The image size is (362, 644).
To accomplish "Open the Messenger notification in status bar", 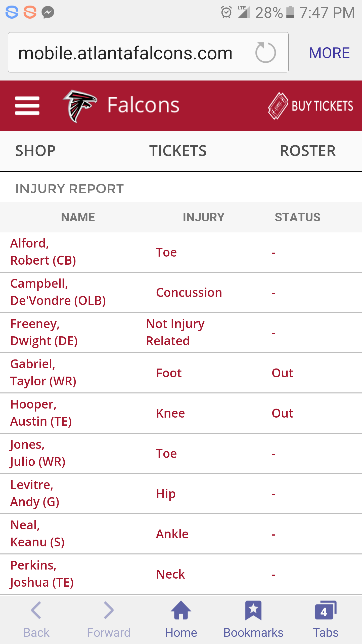I will (48, 12).
